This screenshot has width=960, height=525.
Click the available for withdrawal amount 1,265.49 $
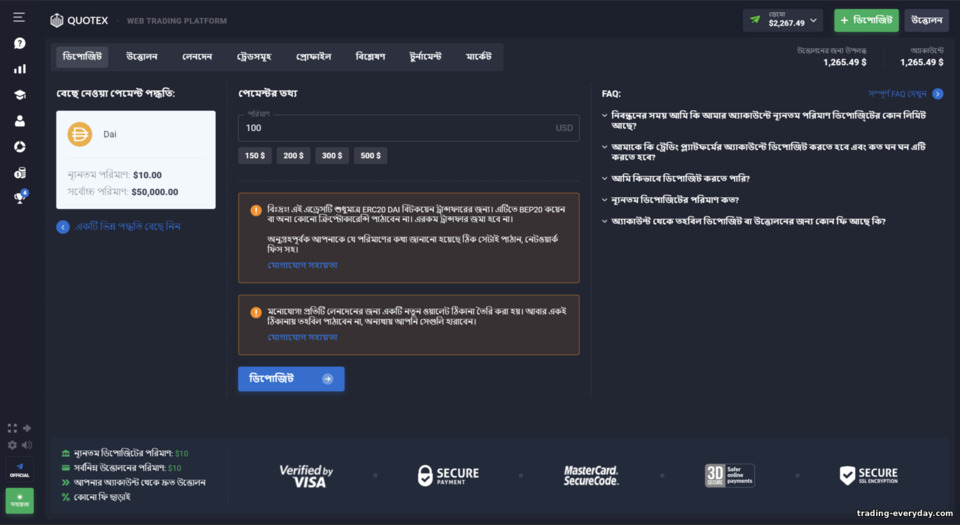click(x=844, y=62)
